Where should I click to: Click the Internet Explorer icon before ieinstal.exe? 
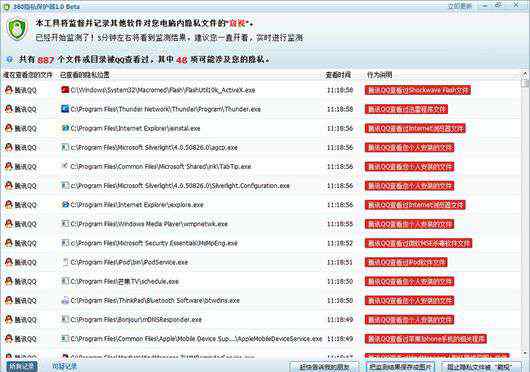click(65, 128)
